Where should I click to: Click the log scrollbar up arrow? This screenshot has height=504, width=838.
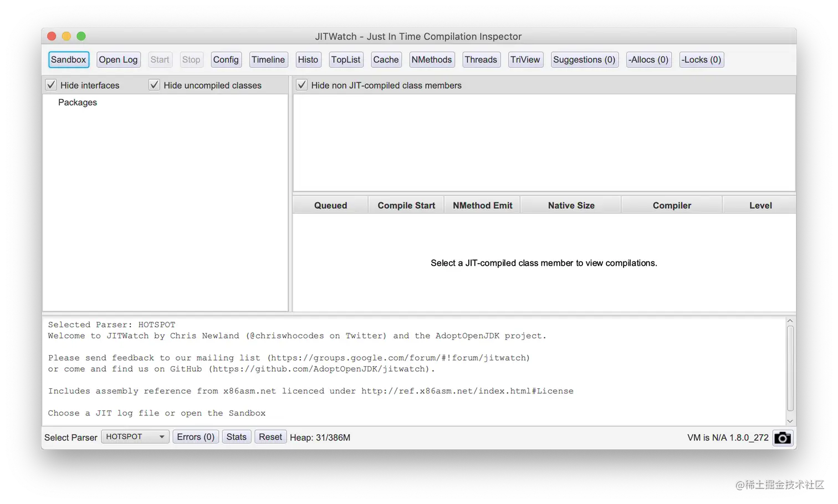(790, 321)
